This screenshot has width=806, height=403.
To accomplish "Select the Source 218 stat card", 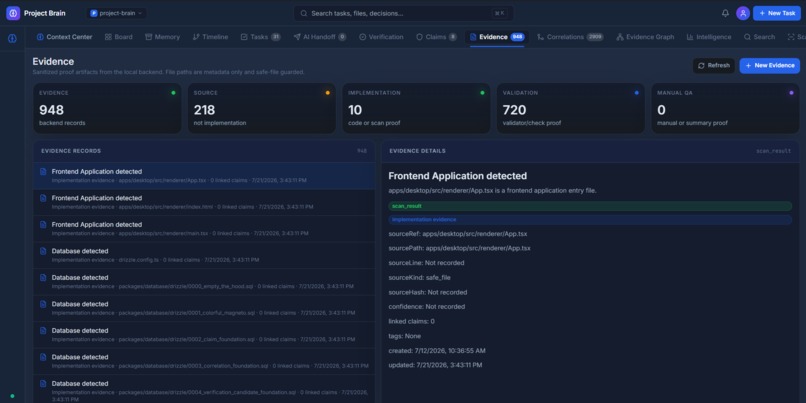I will coord(262,108).
